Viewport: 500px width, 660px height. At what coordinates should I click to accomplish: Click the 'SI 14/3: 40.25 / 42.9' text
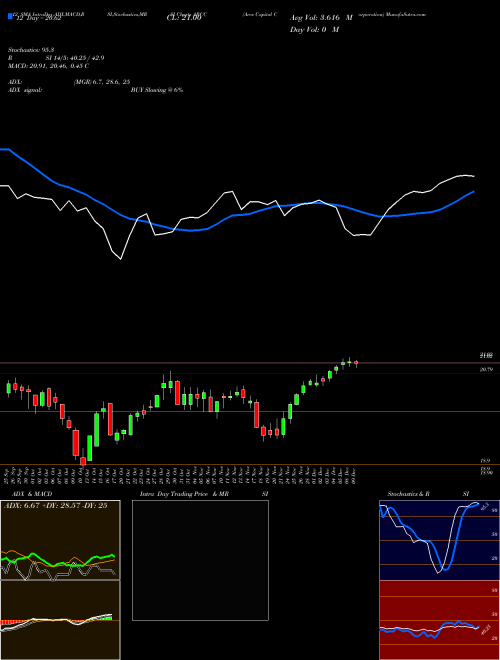click(75, 58)
